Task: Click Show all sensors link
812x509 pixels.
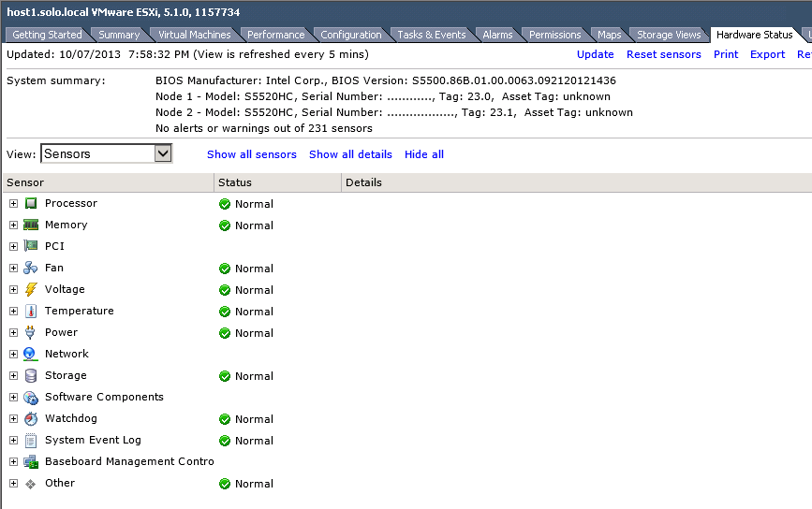Action: tap(252, 154)
